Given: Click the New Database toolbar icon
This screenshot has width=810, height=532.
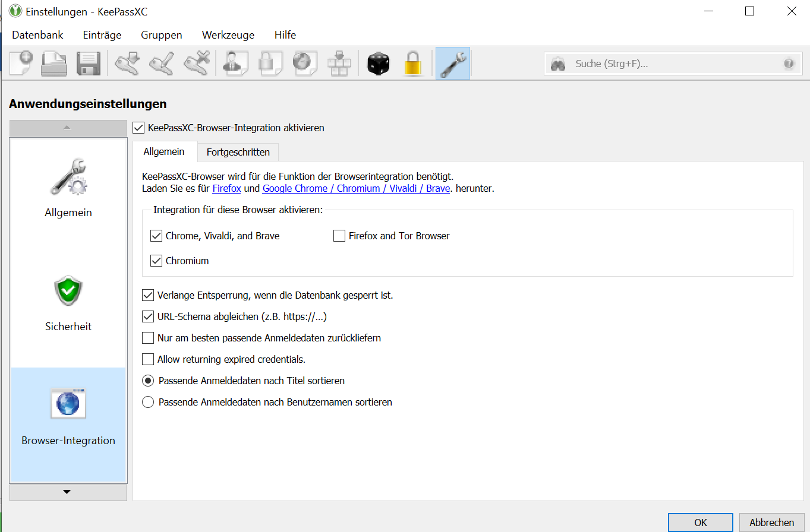Looking at the screenshot, I should click(x=21, y=63).
